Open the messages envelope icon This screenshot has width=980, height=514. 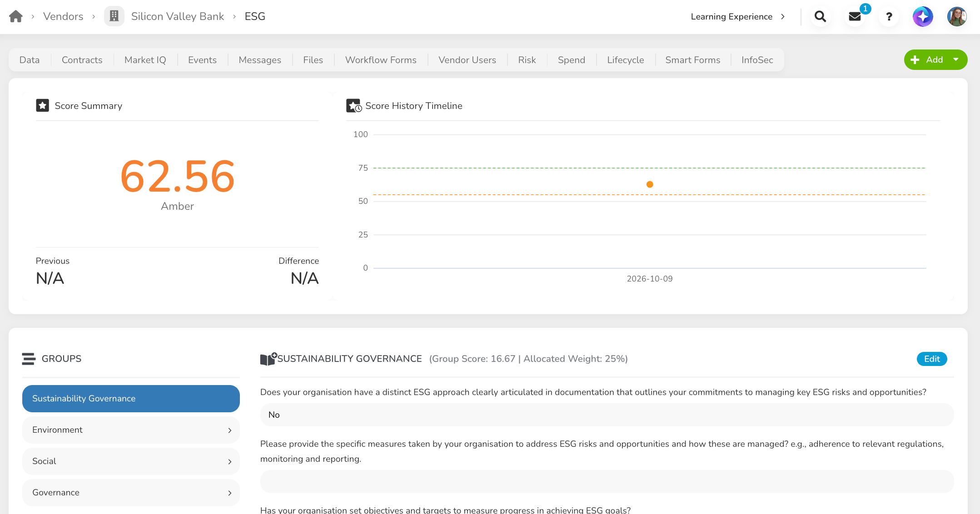[855, 17]
